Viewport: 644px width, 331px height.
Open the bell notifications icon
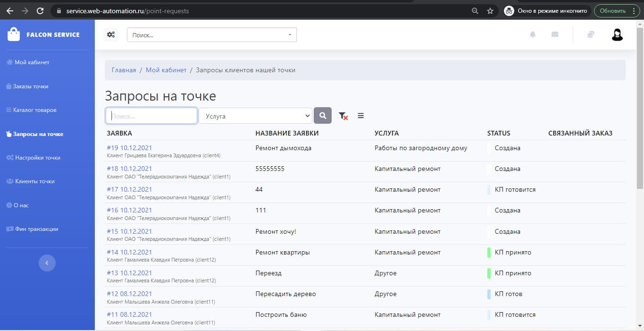click(x=533, y=34)
